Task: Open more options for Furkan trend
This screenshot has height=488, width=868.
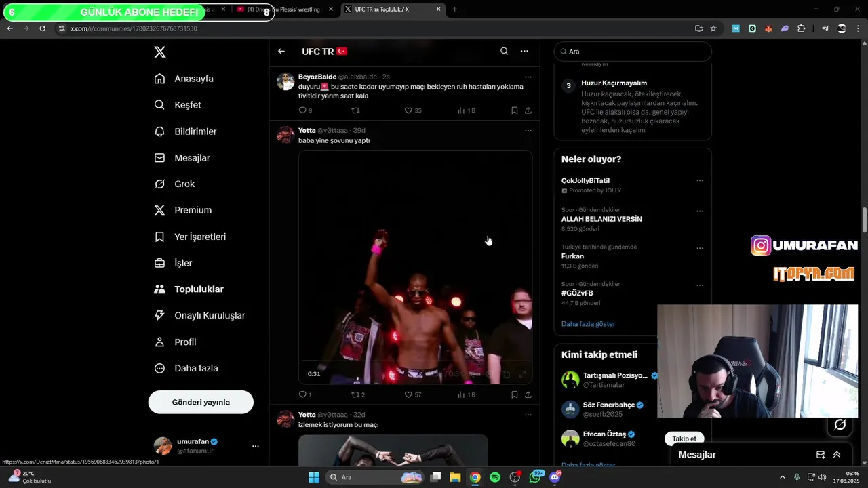Action: tap(700, 248)
